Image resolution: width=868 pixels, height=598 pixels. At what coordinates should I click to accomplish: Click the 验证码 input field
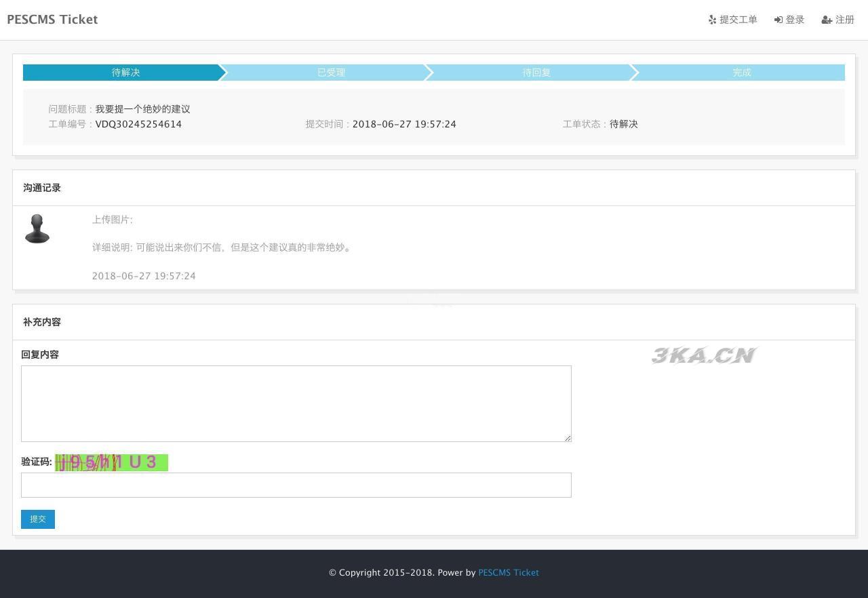296,485
